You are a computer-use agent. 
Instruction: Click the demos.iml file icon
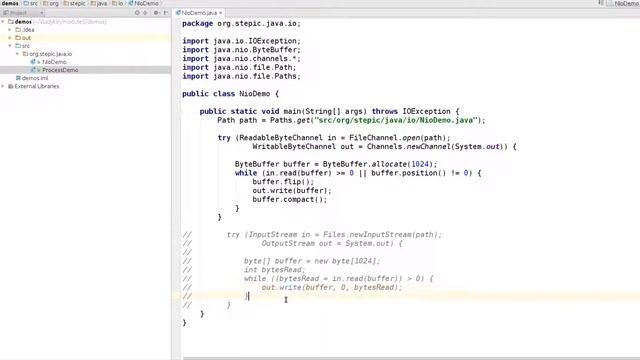click(18, 78)
